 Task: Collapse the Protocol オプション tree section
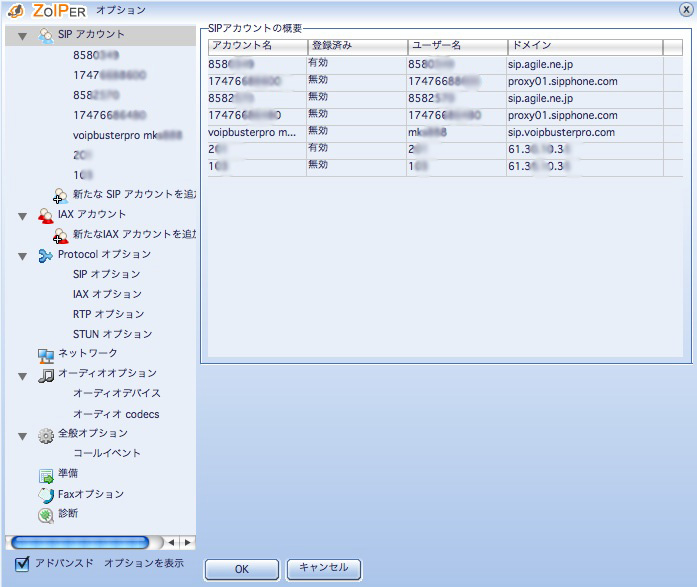pyautogui.click(x=22, y=256)
